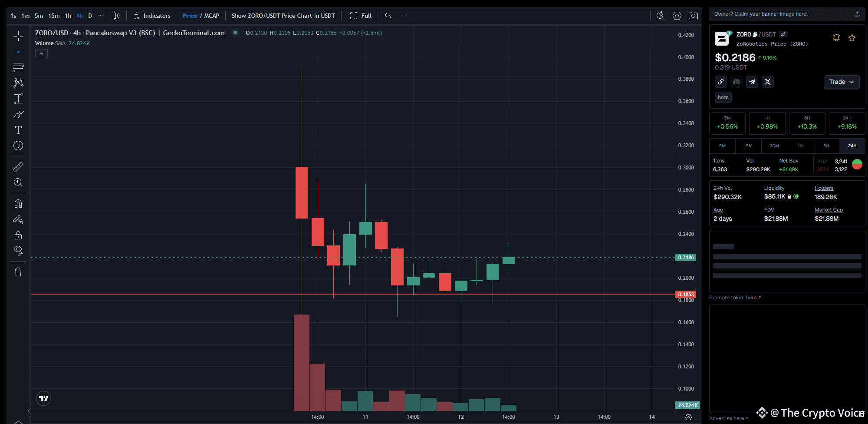Select the brush drawing tool
This screenshot has width=868, height=424.
click(x=18, y=114)
